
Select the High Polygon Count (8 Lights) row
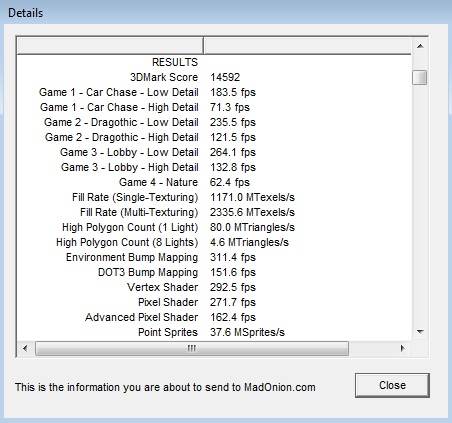click(x=214, y=242)
